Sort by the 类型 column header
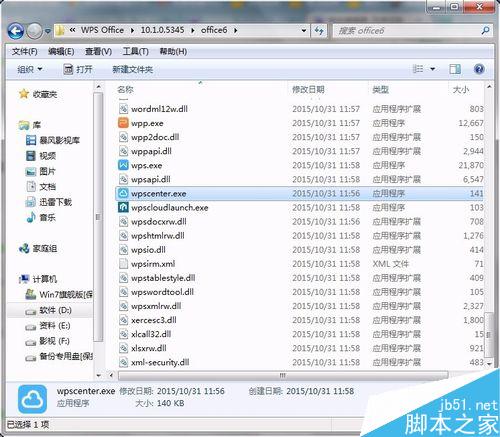The height and width of the screenshot is (437, 500). [381, 89]
